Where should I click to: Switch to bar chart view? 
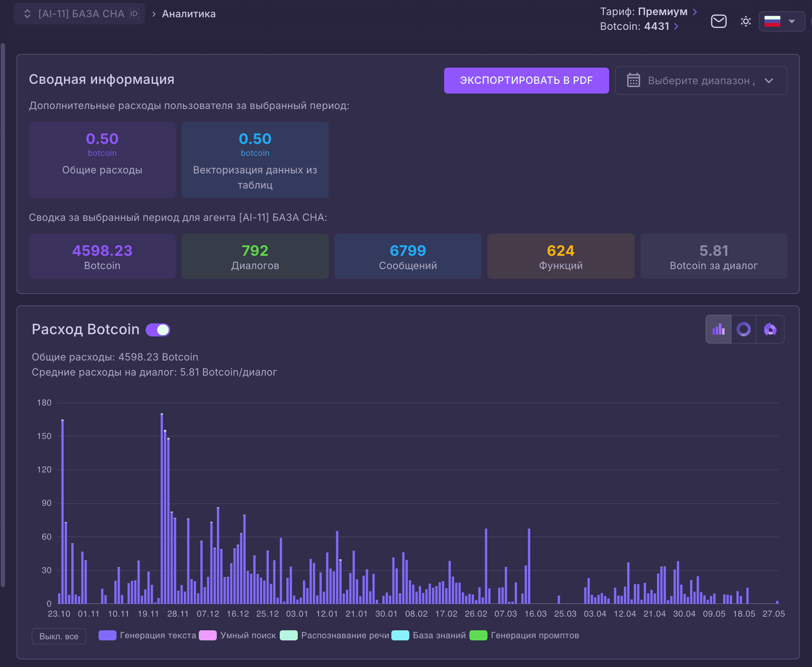click(x=718, y=329)
